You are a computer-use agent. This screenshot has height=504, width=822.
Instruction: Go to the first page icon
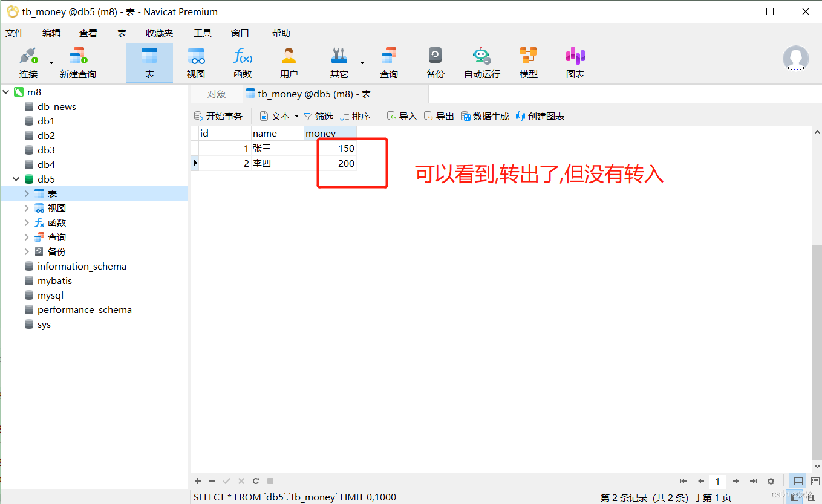click(x=683, y=481)
